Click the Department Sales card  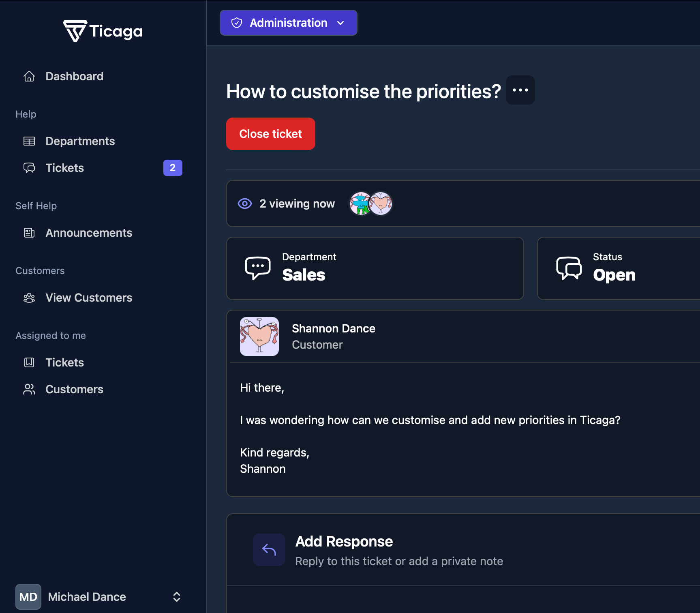coord(375,268)
